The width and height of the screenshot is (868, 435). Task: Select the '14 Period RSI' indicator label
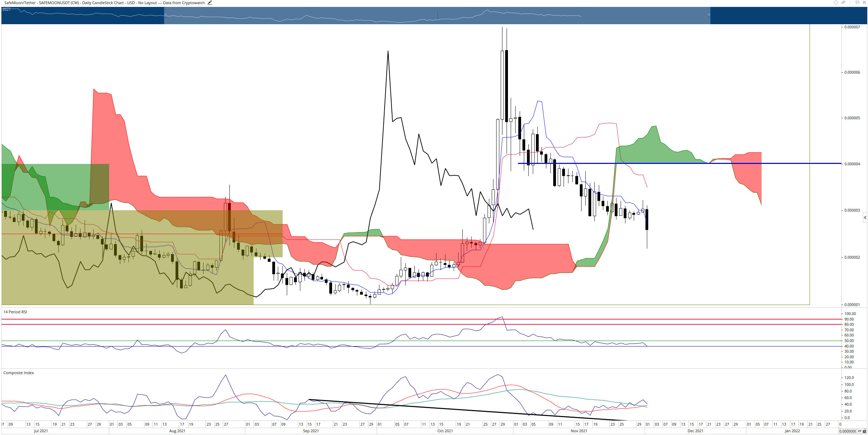(15, 312)
